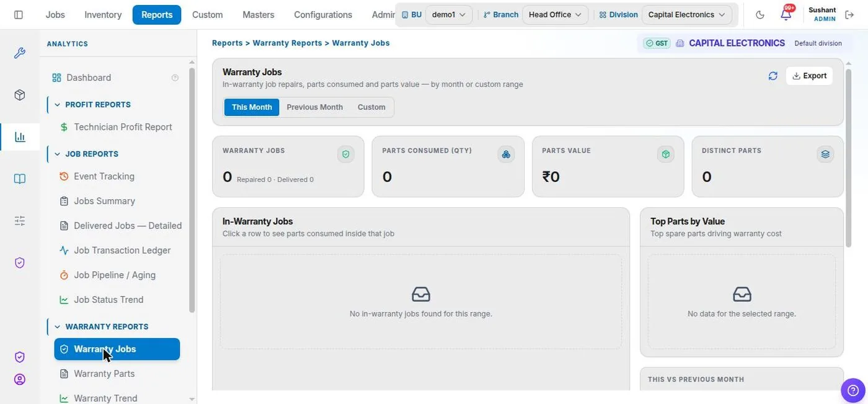This screenshot has height=404, width=868.
Task: Click the main content vertical scrollbar
Action: pyautogui.click(x=849, y=158)
